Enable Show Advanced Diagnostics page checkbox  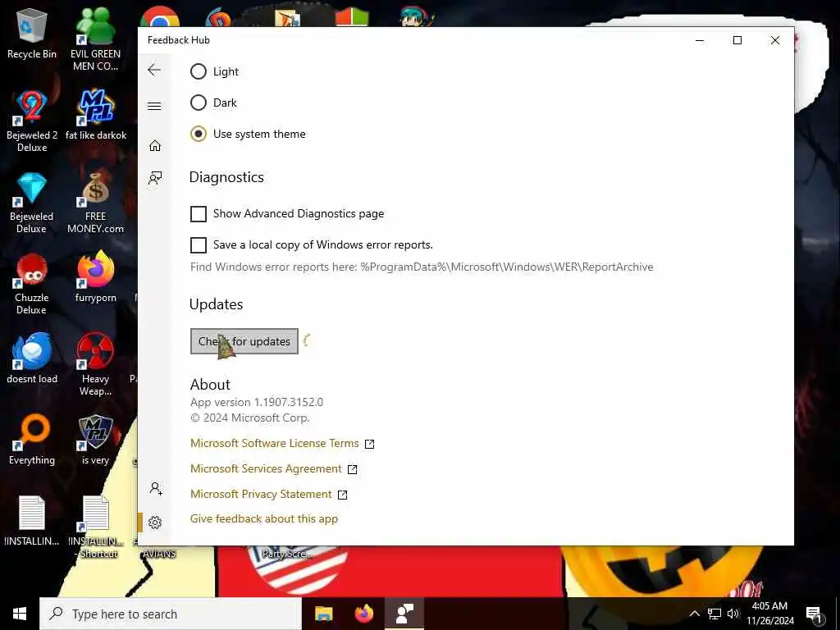pos(199,214)
